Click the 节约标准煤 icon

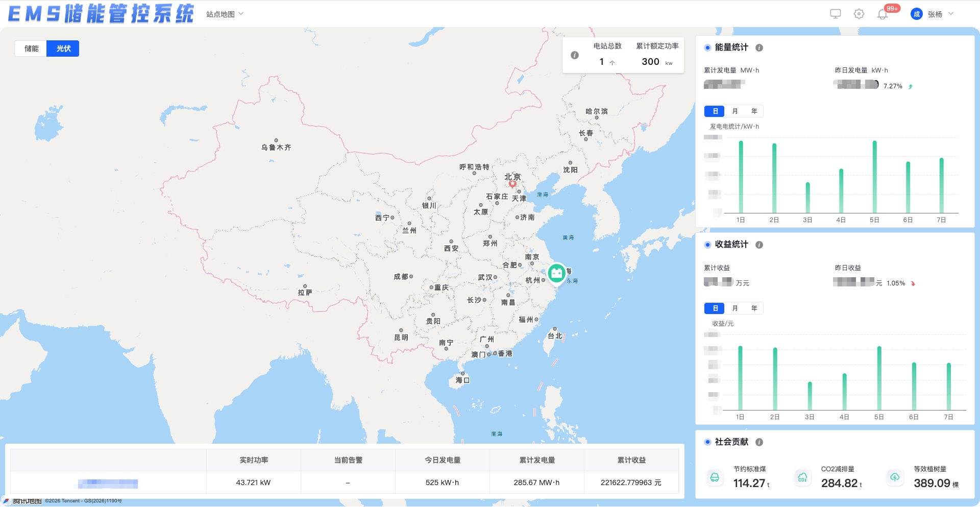point(715,477)
